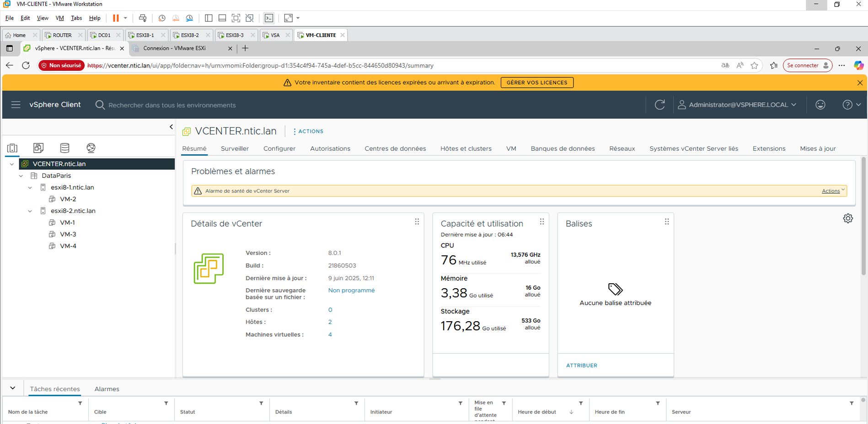Select VM-3 in the inventory tree

click(68, 234)
